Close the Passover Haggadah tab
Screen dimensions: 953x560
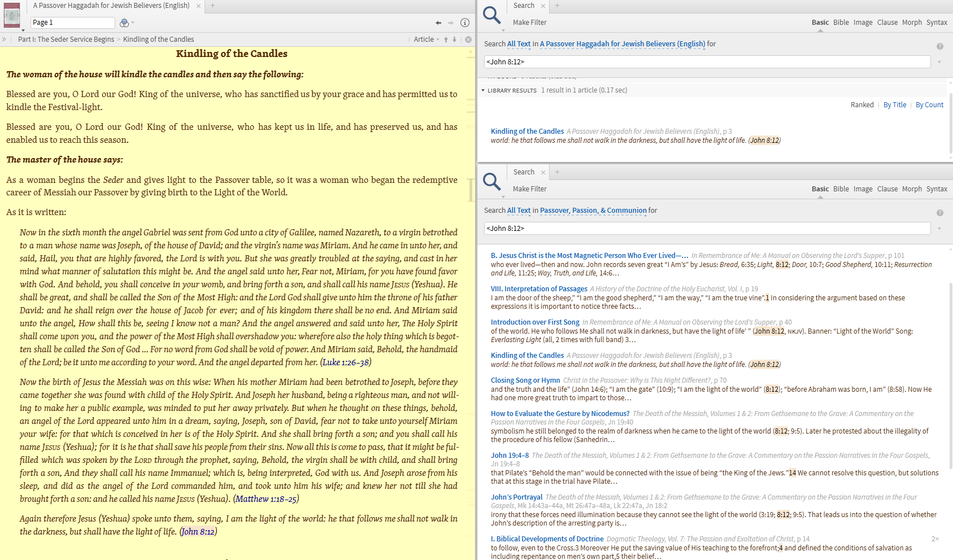pos(198,6)
